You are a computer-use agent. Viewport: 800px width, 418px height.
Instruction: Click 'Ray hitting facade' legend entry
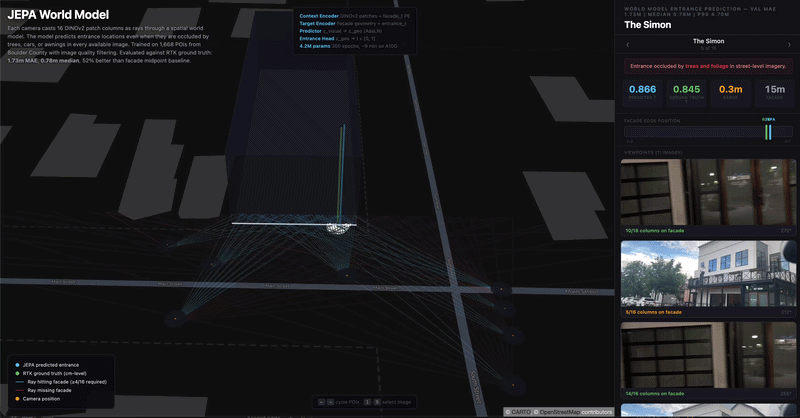61,382
